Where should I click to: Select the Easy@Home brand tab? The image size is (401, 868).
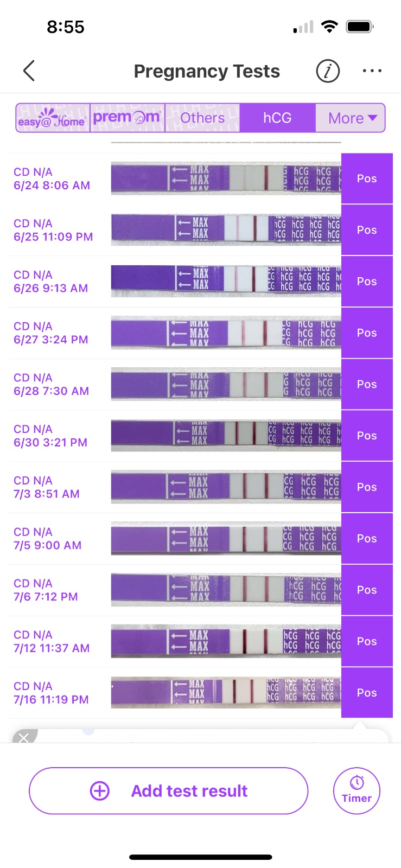(x=53, y=118)
